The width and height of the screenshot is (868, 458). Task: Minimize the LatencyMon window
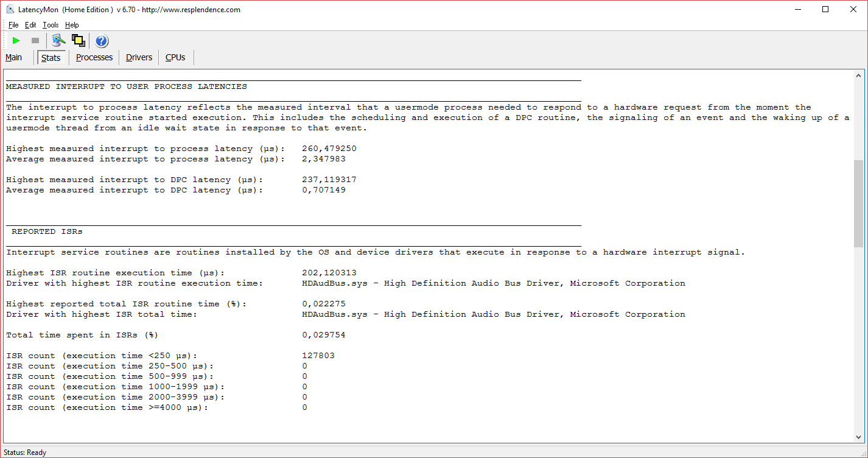click(797, 9)
